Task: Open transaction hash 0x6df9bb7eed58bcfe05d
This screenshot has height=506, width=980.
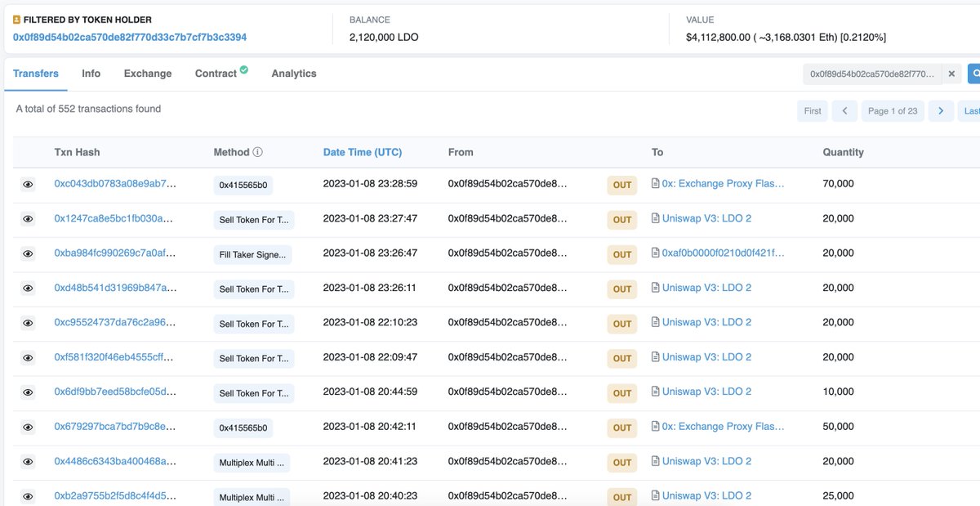Action: (x=115, y=392)
